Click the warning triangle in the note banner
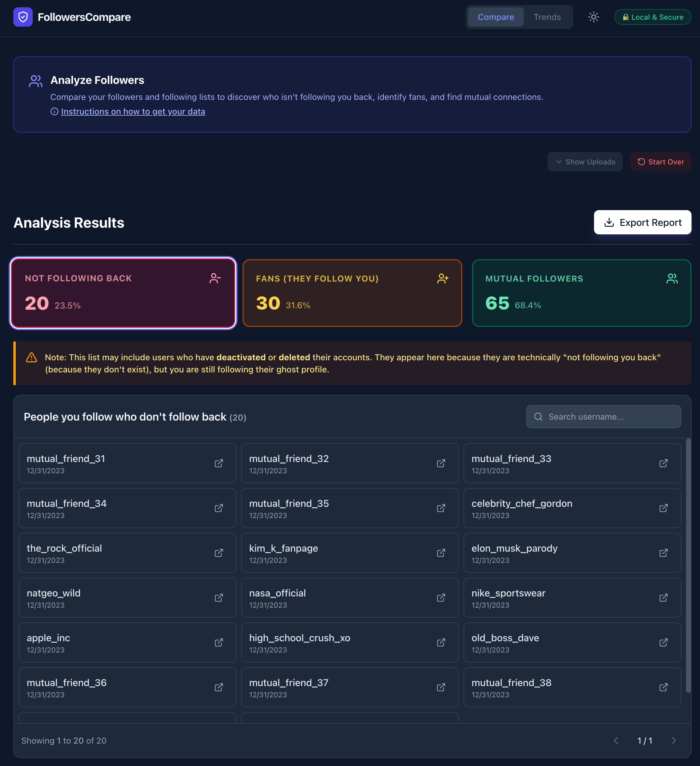Screen dimensions: 700x766 click(x=31, y=357)
